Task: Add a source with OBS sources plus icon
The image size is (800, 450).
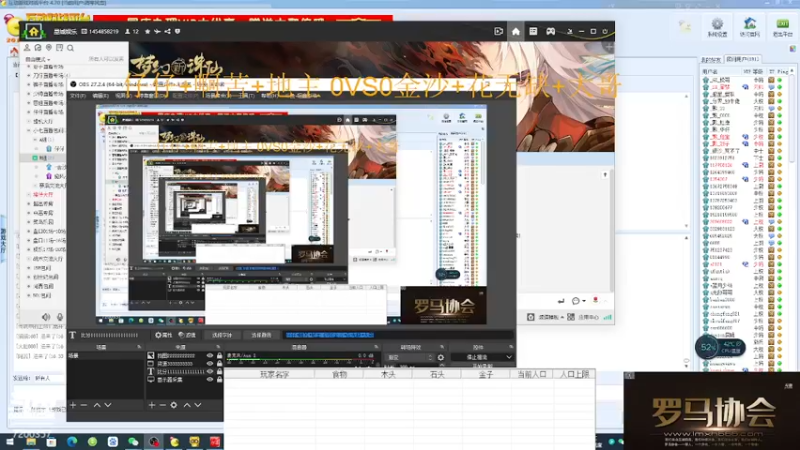Action: (x=152, y=405)
